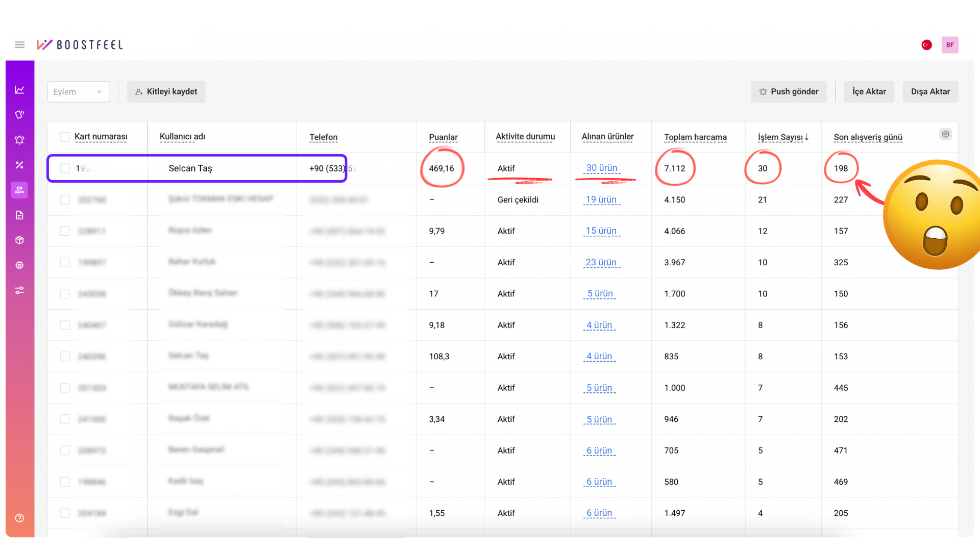The width and height of the screenshot is (980, 551).
Task: Select the users sidebar icon
Action: point(19,190)
